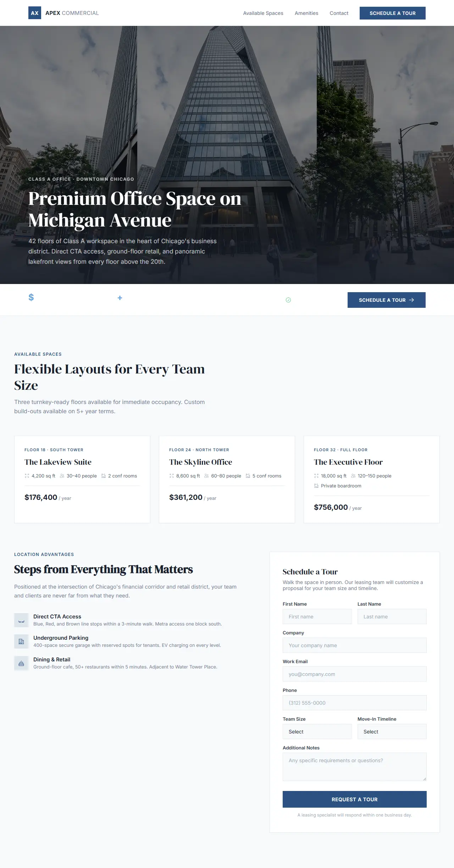Open the Move-In Timeline dropdown
This screenshot has height=868, width=454.
[x=392, y=731]
